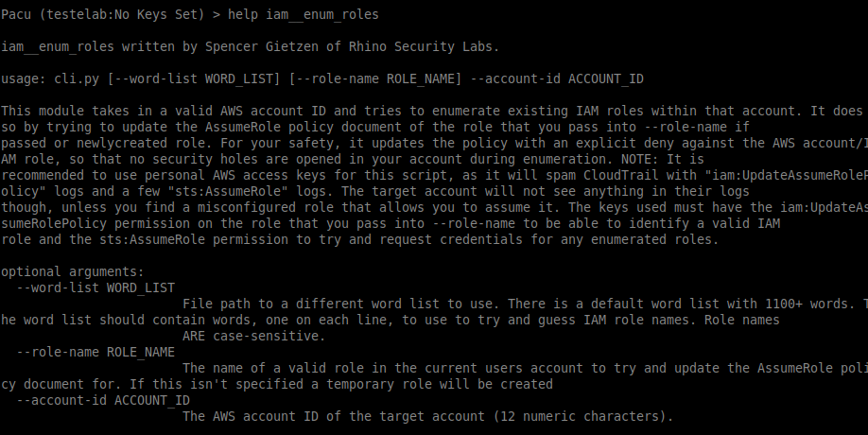Click the '--word-list WORD_LIST' argument entry
The width and height of the screenshot is (868, 435).
point(95,287)
